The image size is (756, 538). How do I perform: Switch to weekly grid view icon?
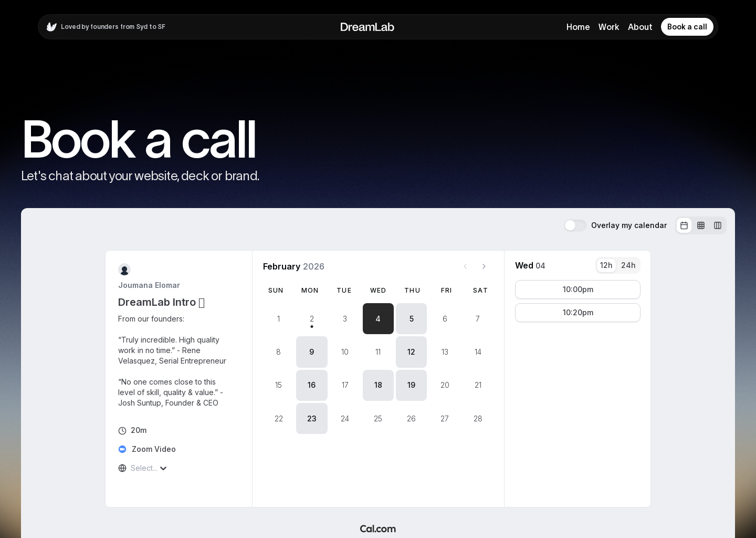[701, 225]
